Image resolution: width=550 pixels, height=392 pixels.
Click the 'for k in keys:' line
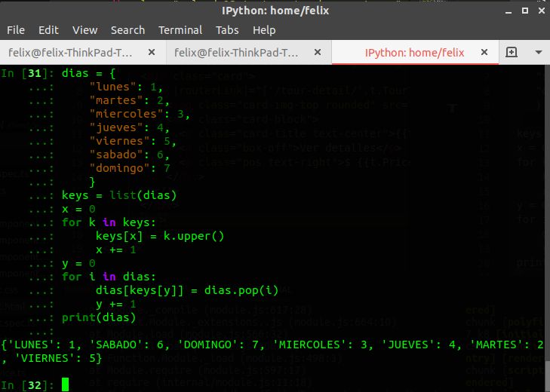(x=109, y=222)
